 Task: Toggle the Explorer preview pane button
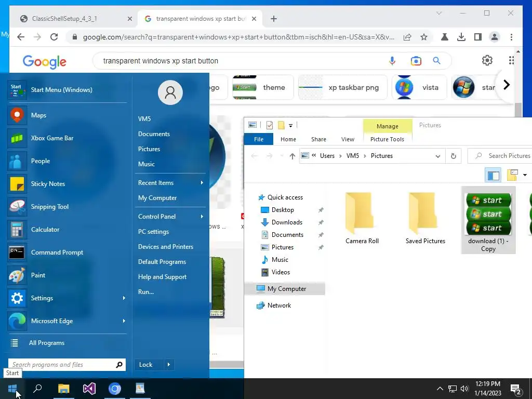click(x=493, y=175)
